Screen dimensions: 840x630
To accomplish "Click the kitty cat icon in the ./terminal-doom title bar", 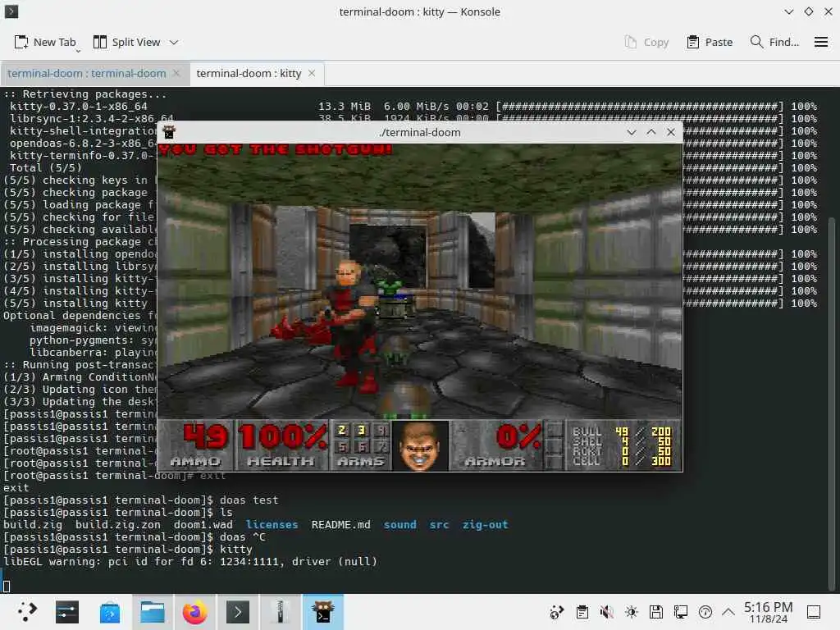I will [x=169, y=132].
